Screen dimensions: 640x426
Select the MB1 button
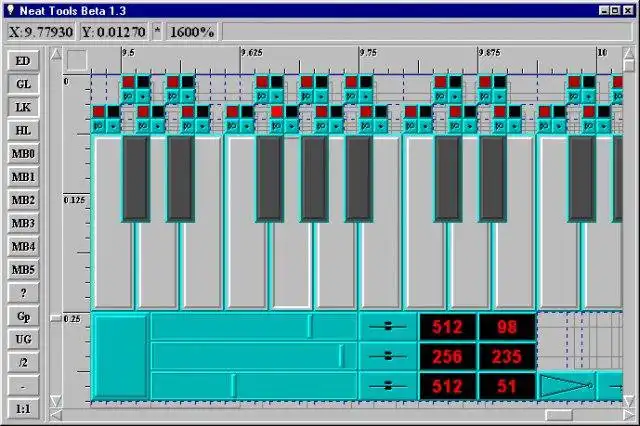[x=23, y=177]
